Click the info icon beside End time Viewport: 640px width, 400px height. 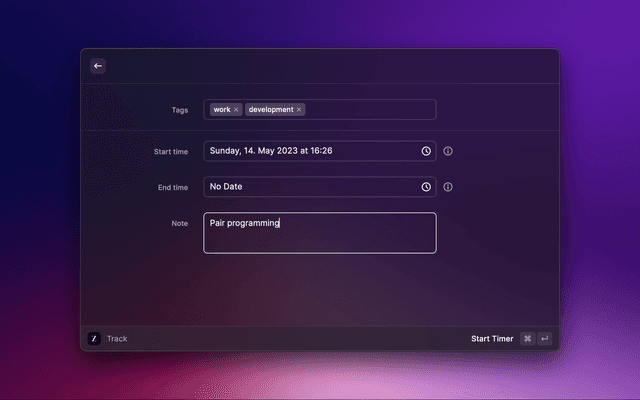click(448, 187)
